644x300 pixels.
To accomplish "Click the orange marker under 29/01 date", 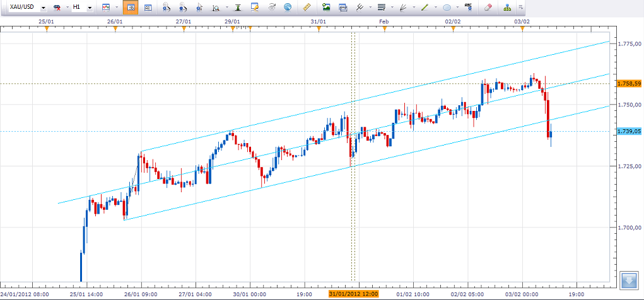I will click(x=233, y=28).
